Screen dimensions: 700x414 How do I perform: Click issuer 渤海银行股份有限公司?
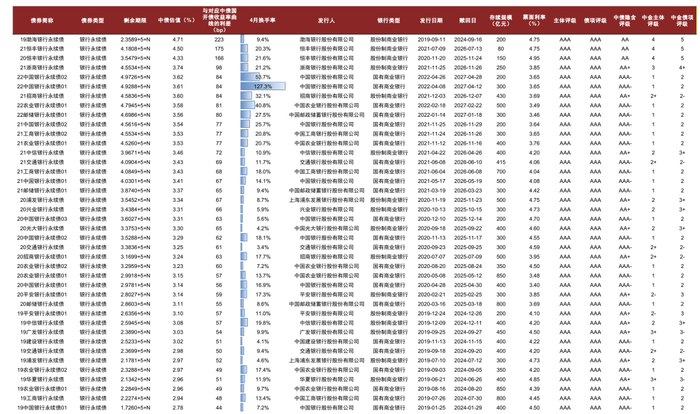tap(326, 39)
